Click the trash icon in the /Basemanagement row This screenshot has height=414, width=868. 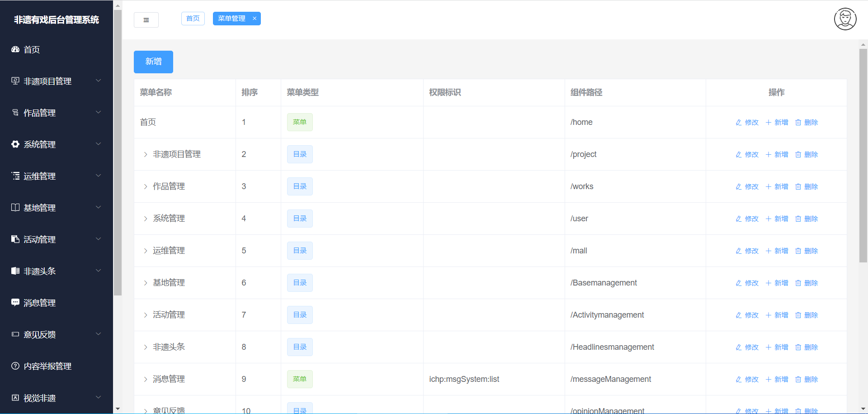pos(798,283)
